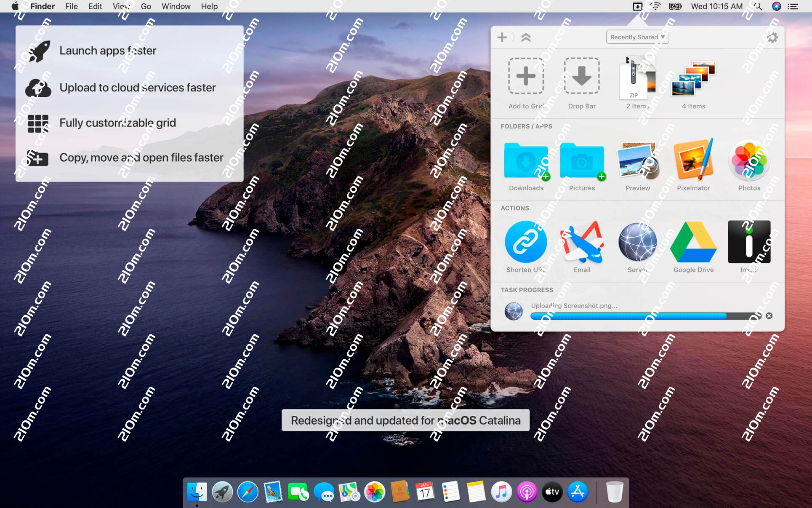812x508 pixels.
Task: Open the 2 Items ZIP stack
Action: [637, 83]
